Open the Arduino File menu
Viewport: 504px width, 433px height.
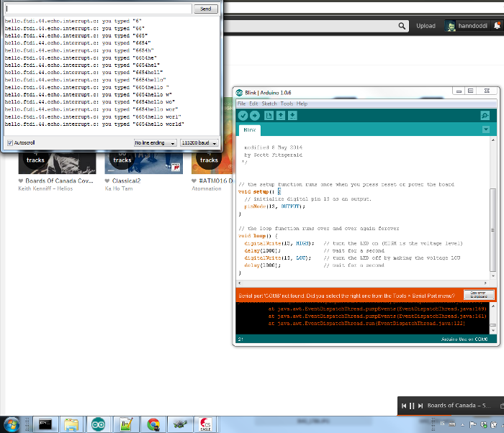pos(241,104)
